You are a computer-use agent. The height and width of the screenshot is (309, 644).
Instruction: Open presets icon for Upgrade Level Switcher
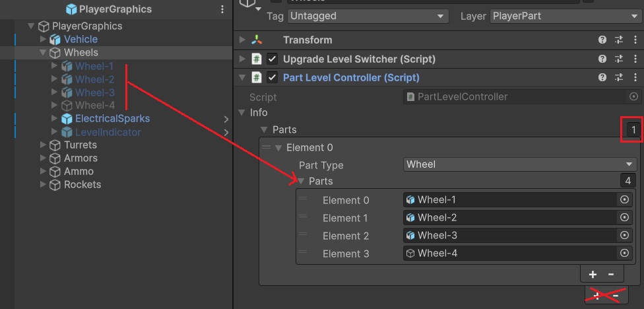point(618,59)
